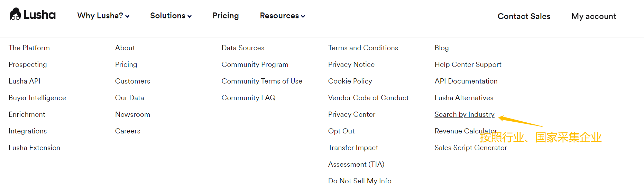The image size is (644, 192).
Task: Click Do Not Sell My Info
Action: [x=360, y=181]
